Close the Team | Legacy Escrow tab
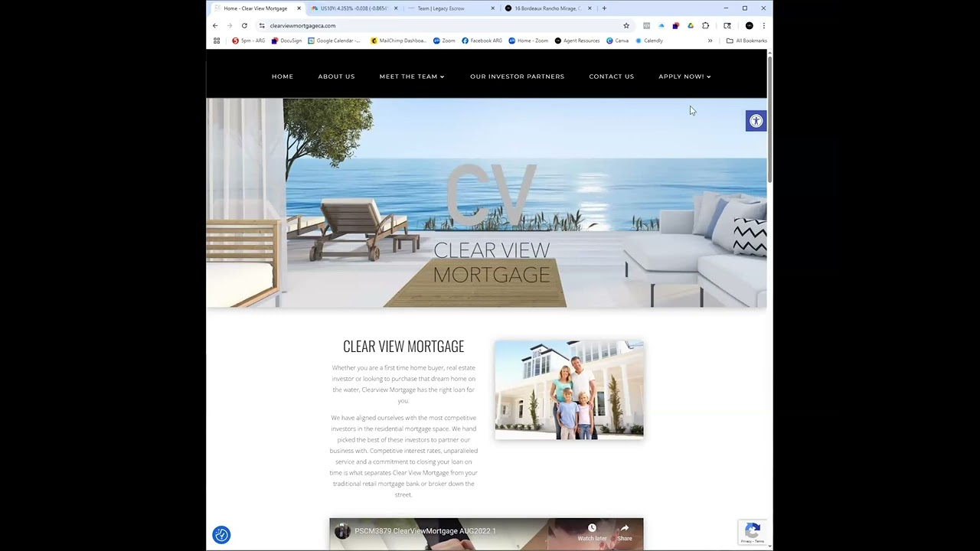The height and width of the screenshot is (551, 980). 492,8
